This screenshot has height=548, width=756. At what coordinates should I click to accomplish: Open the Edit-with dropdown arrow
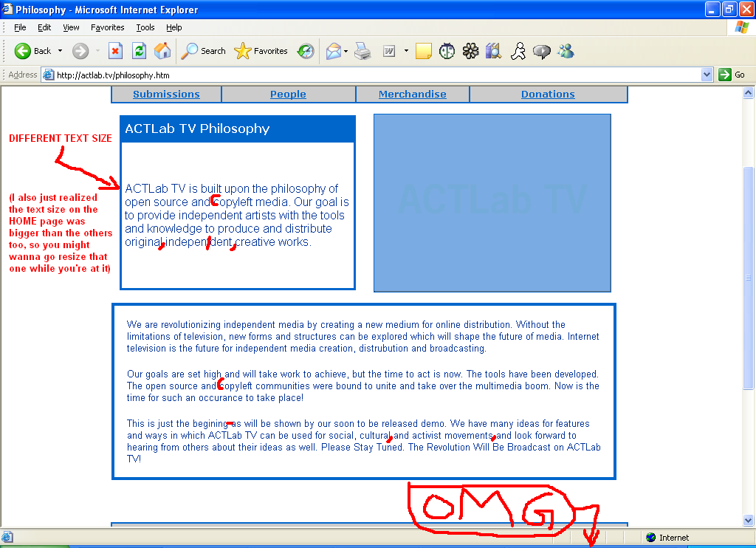406,51
